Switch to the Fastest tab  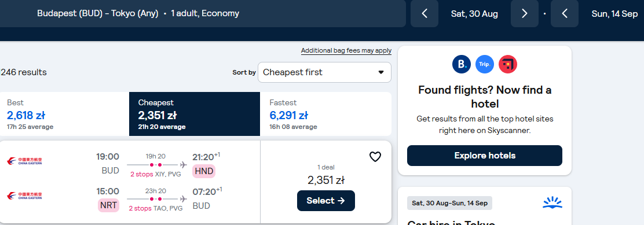tap(325, 114)
